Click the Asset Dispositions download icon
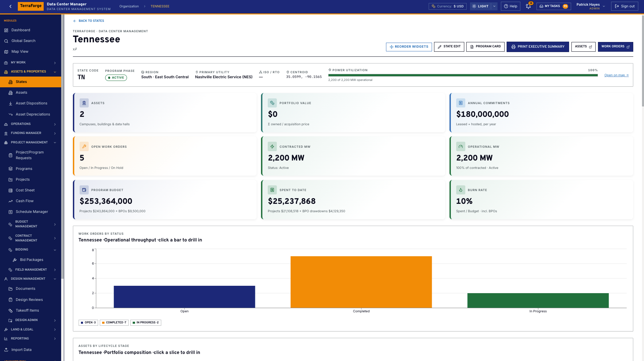 pyautogui.click(x=10, y=103)
